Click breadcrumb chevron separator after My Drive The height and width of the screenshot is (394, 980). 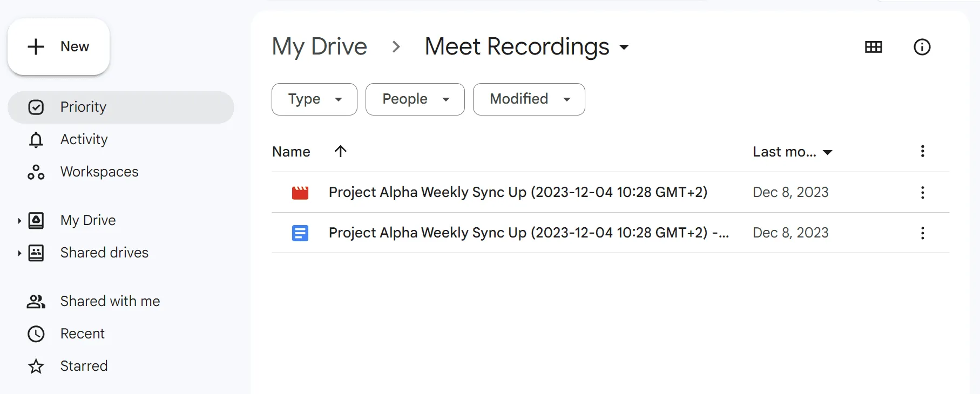pos(396,47)
